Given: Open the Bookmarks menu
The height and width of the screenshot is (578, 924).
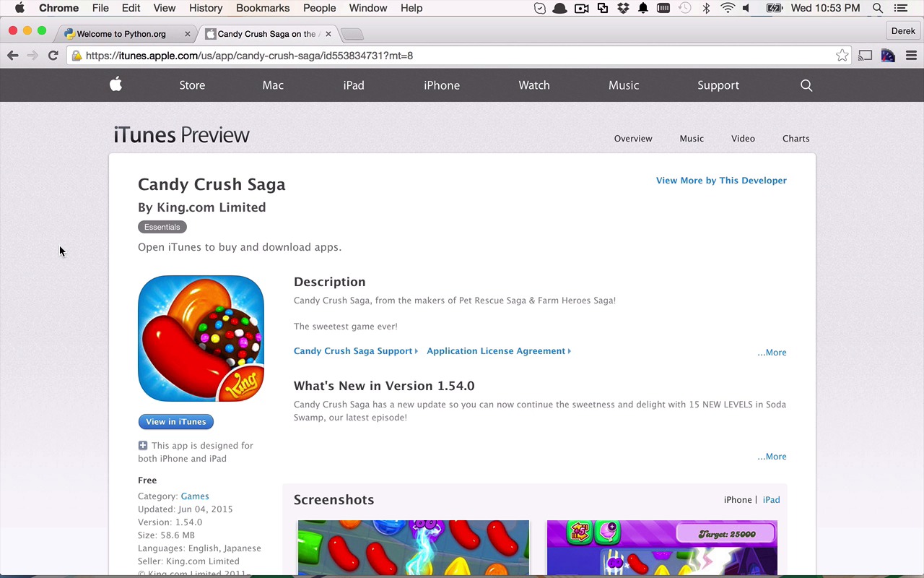Looking at the screenshot, I should [263, 8].
